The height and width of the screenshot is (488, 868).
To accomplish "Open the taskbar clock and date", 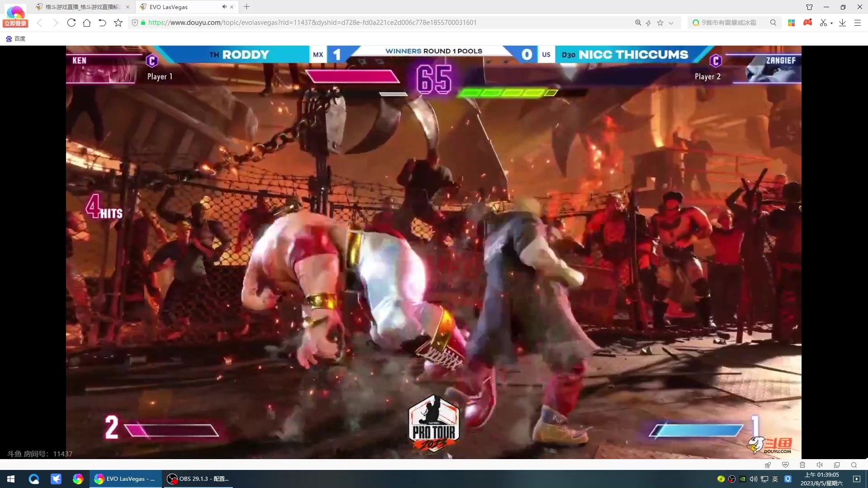I will (x=821, y=479).
